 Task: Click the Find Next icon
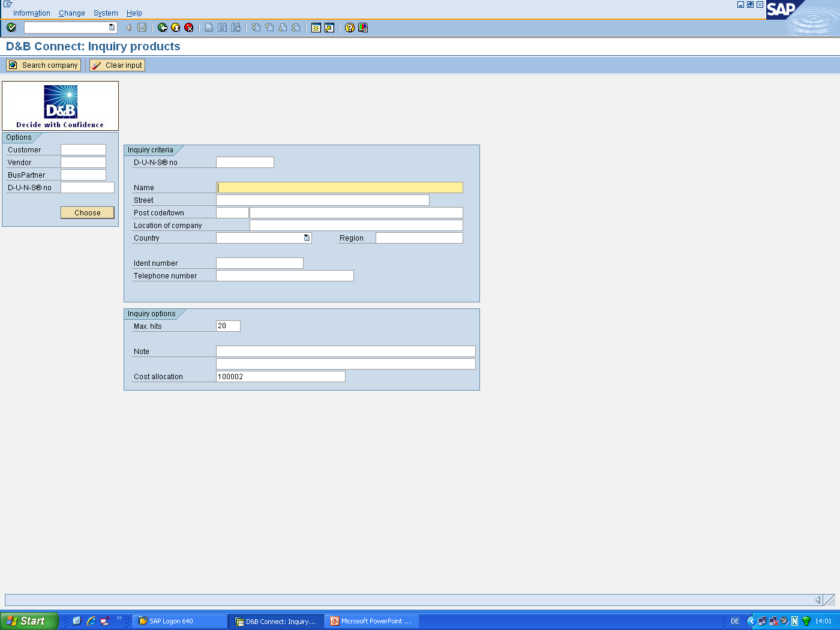click(236, 28)
